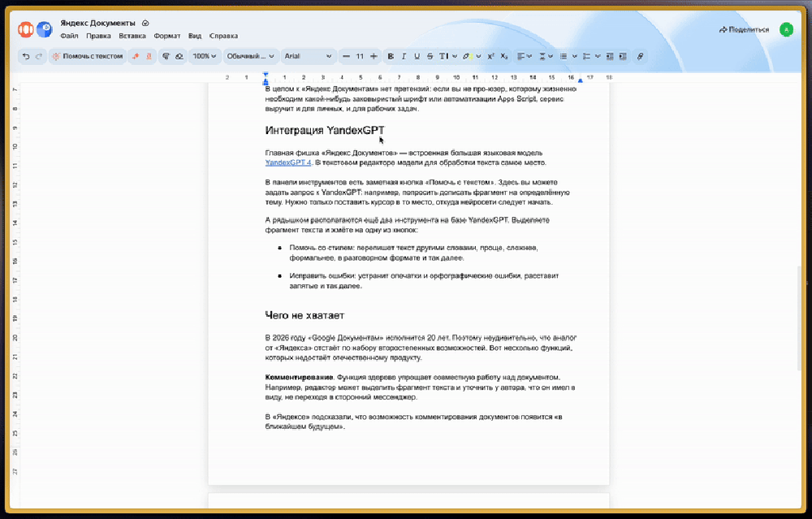Click the orange Yandex 360 logo icon
Screen dimensions: 812x519
pos(25,29)
